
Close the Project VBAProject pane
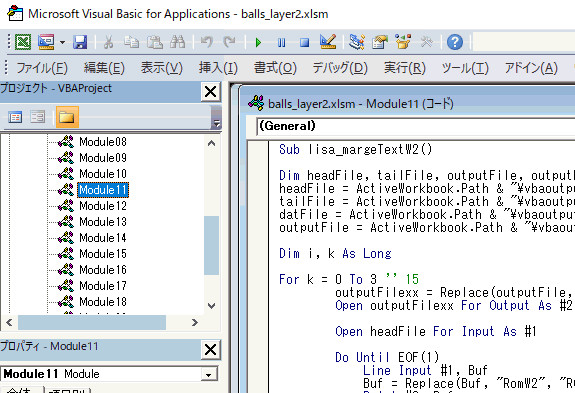210,91
